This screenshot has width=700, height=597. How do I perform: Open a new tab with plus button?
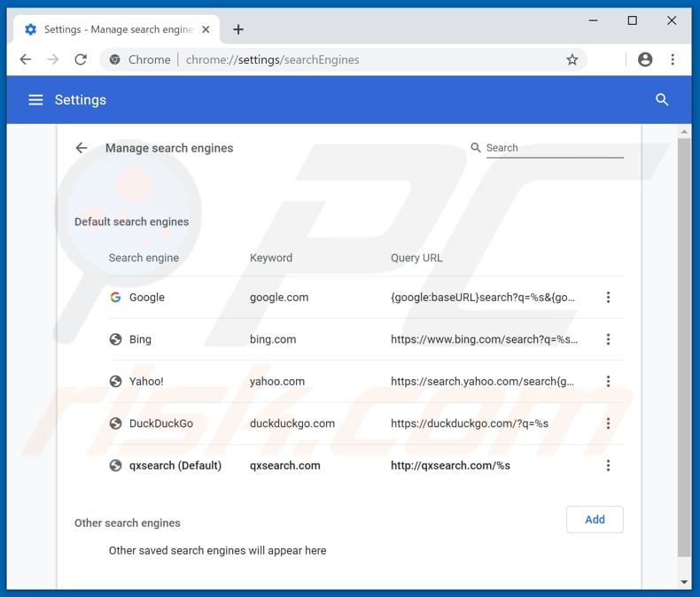tap(238, 29)
